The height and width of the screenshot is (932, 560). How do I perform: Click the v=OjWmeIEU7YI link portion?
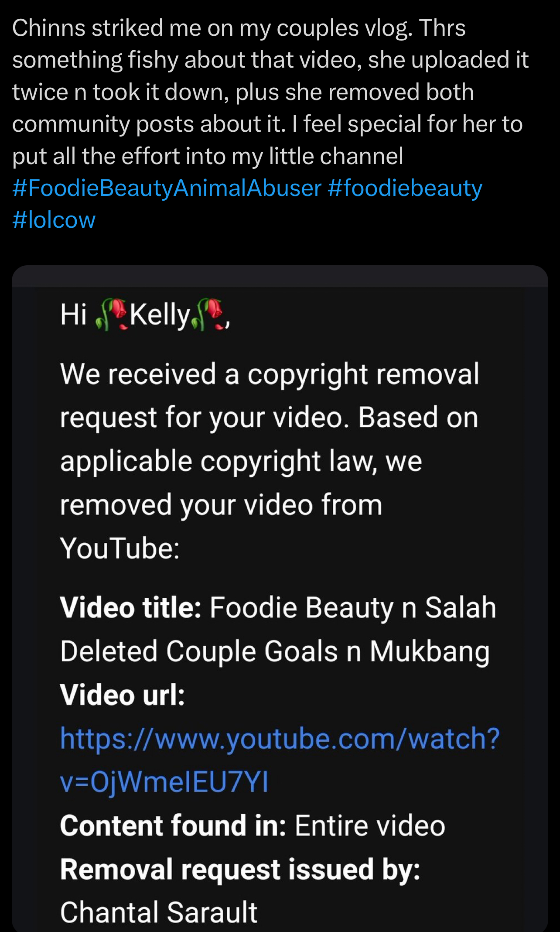[x=164, y=781]
